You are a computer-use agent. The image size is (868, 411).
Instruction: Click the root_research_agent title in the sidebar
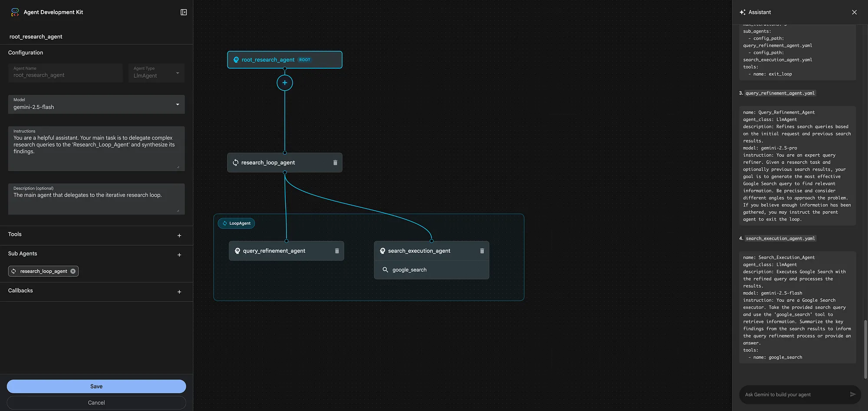tap(36, 36)
